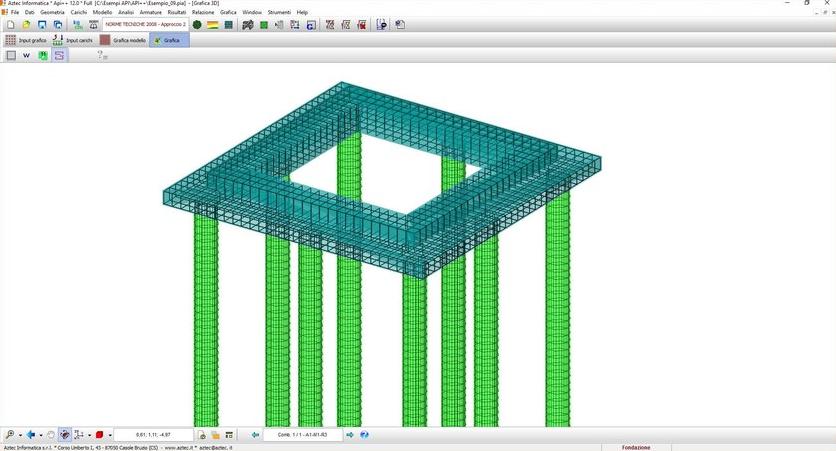
Task: Click the Open file folder icon
Action: 26,24
